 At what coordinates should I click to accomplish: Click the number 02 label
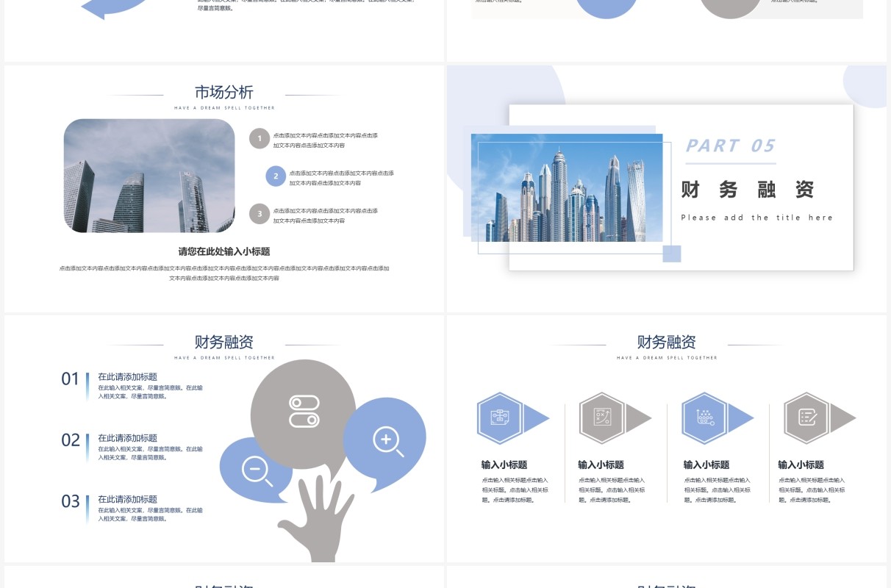pos(70,440)
